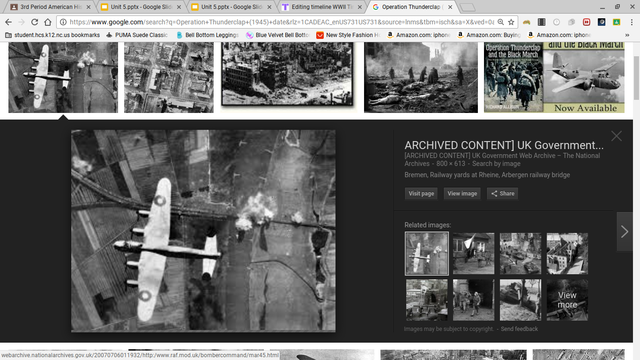Click the Share button
The height and width of the screenshot is (360, 640).
click(502, 193)
